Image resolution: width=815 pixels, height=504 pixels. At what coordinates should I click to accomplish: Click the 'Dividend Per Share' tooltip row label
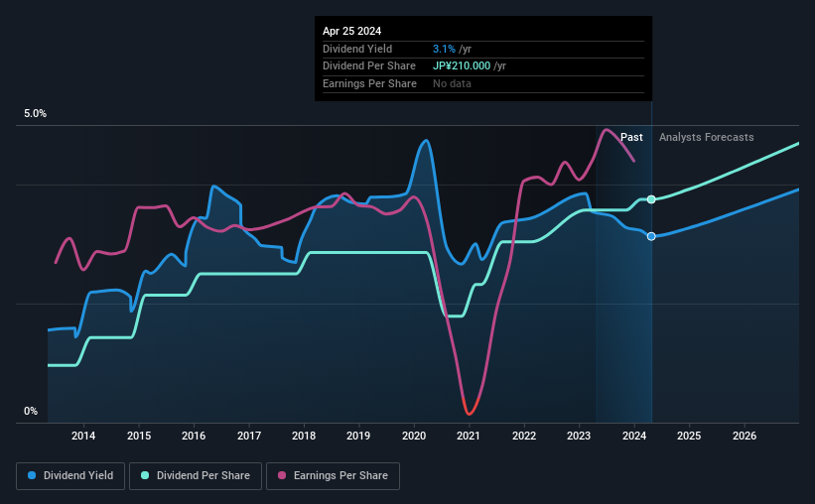coord(369,66)
